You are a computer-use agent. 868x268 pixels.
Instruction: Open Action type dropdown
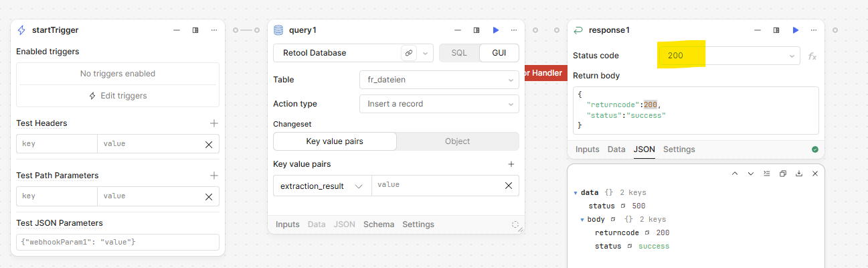click(x=438, y=104)
